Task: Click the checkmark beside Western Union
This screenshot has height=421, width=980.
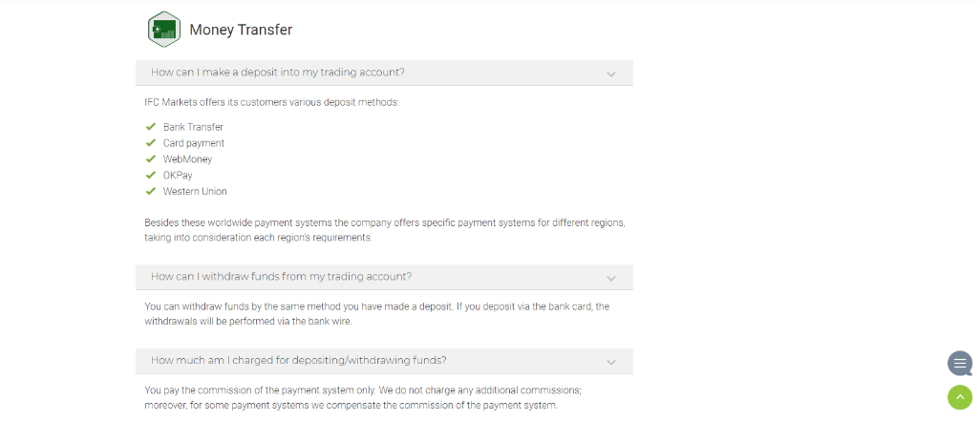Action: 150,191
